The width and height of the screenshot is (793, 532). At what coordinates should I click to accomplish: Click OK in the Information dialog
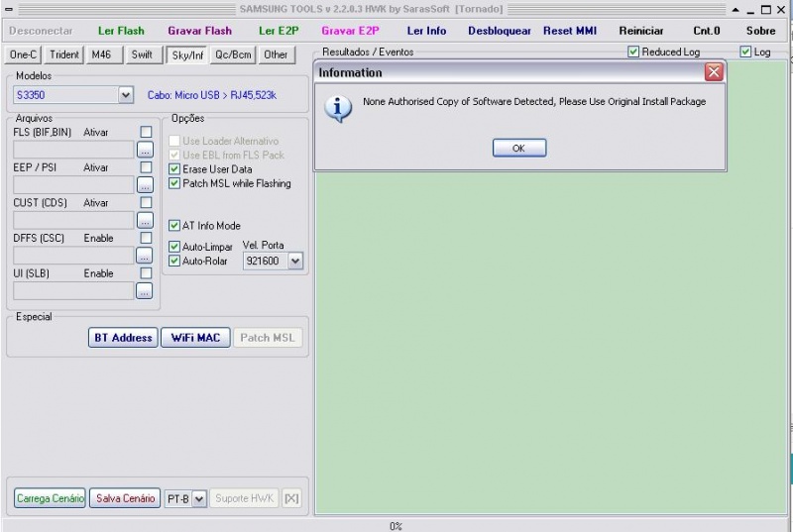pos(519,148)
